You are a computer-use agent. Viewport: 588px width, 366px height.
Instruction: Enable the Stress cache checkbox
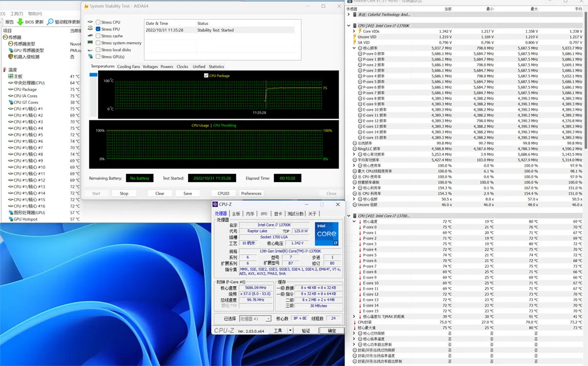tap(98, 36)
